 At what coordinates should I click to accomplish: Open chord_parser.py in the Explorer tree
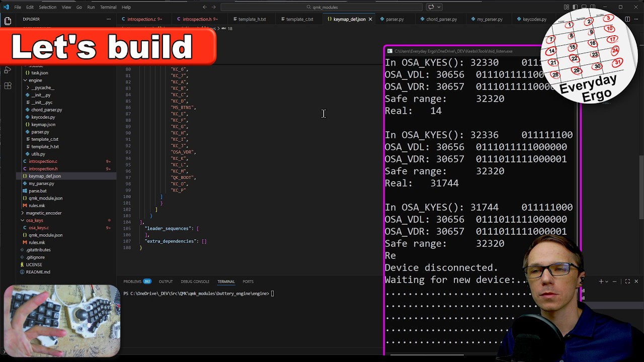[46, 110]
